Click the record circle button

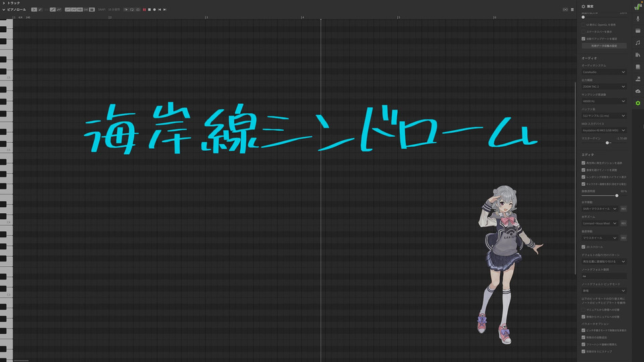[x=154, y=9]
